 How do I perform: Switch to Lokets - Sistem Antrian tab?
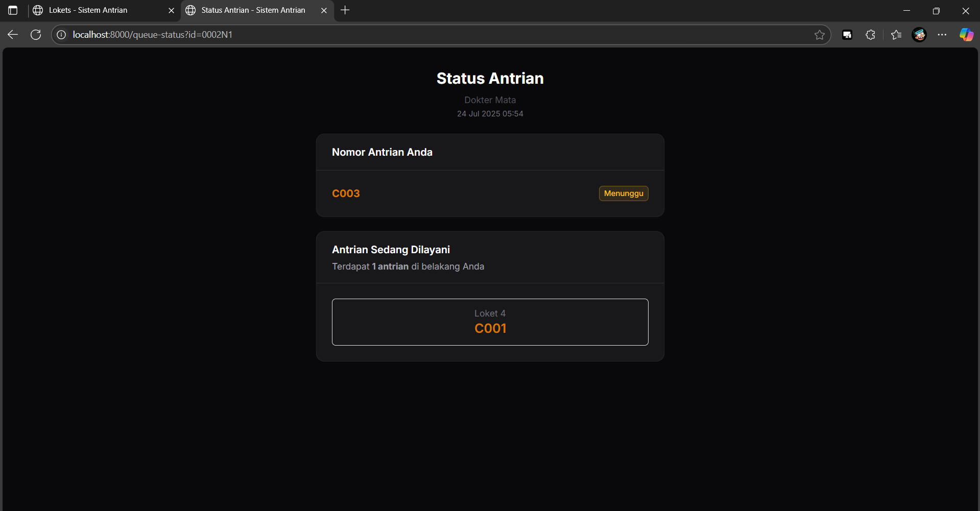pyautogui.click(x=97, y=10)
